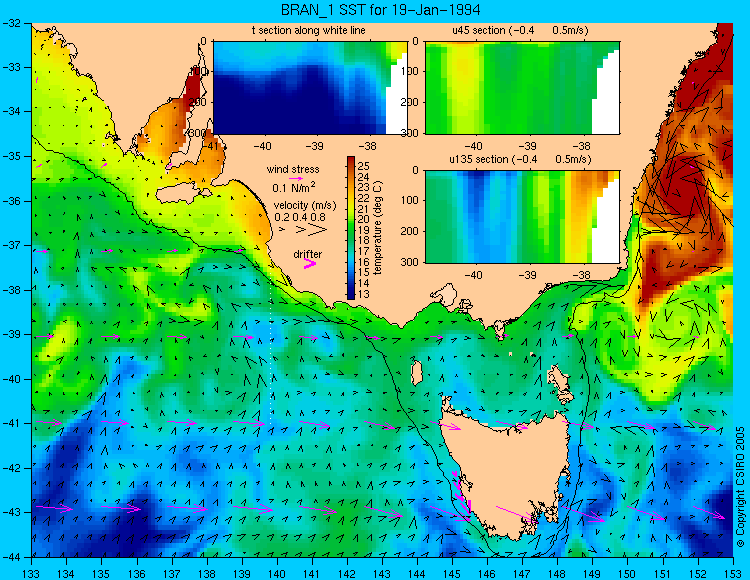Click the '0.1 N/m2' legend value
Image resolution: width=750 pixels, height=580 pixels.
tap(294, 187)
